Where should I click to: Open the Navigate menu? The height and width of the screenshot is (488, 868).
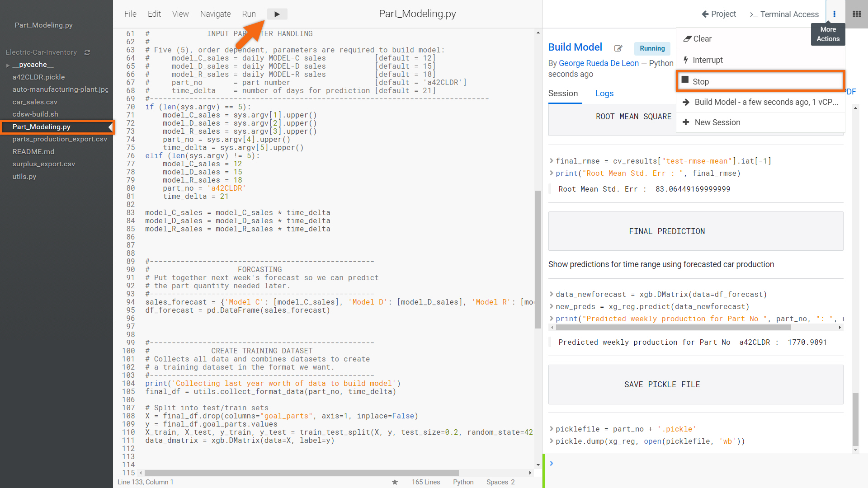[x=215, y=14]
